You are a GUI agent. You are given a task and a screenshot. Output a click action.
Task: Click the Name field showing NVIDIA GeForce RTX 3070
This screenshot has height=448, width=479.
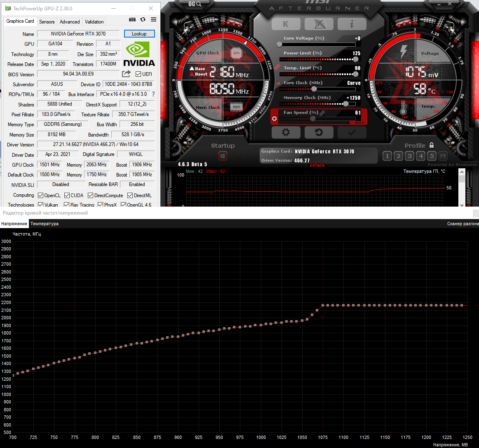(78, 34)
